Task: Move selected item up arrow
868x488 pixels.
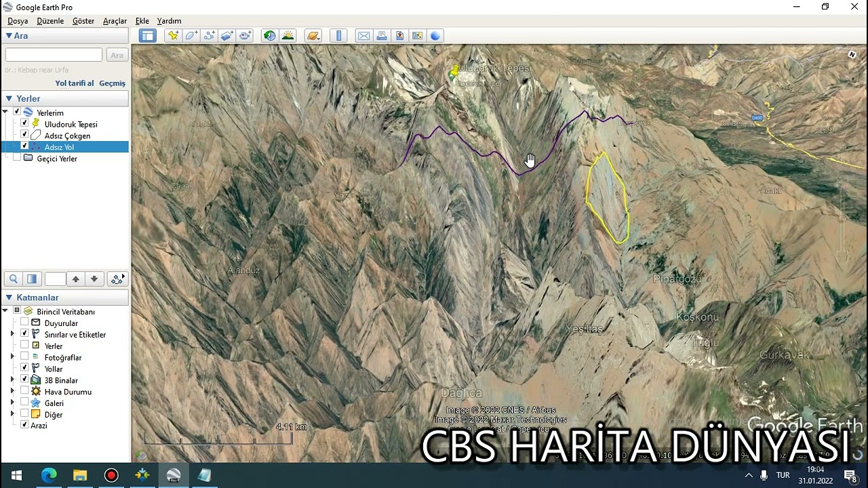Action: coord(76,279)
